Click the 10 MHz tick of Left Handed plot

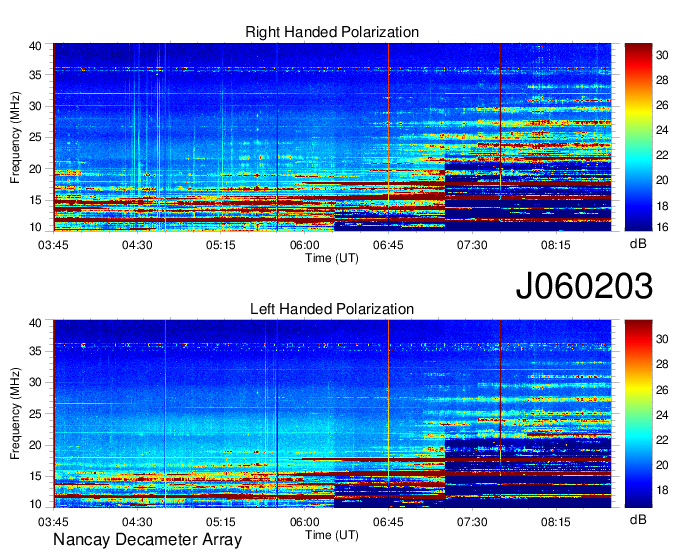[35, 504]
